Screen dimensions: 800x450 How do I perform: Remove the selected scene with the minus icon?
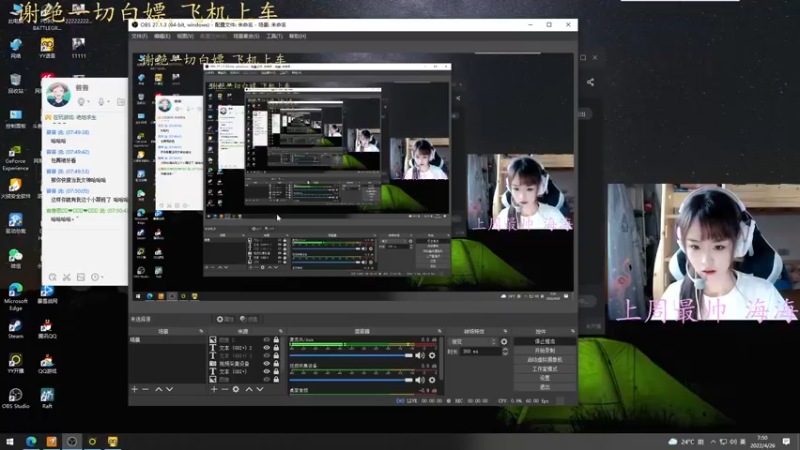click(145, 389)
